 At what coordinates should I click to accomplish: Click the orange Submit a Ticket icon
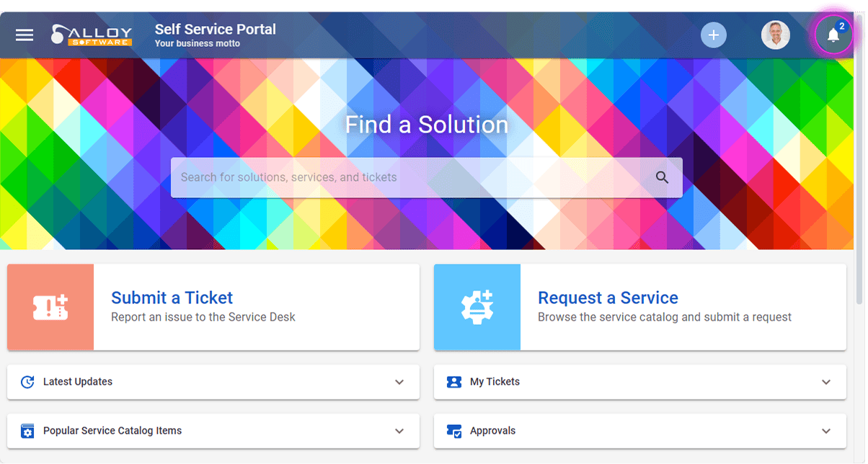(50, 307)
